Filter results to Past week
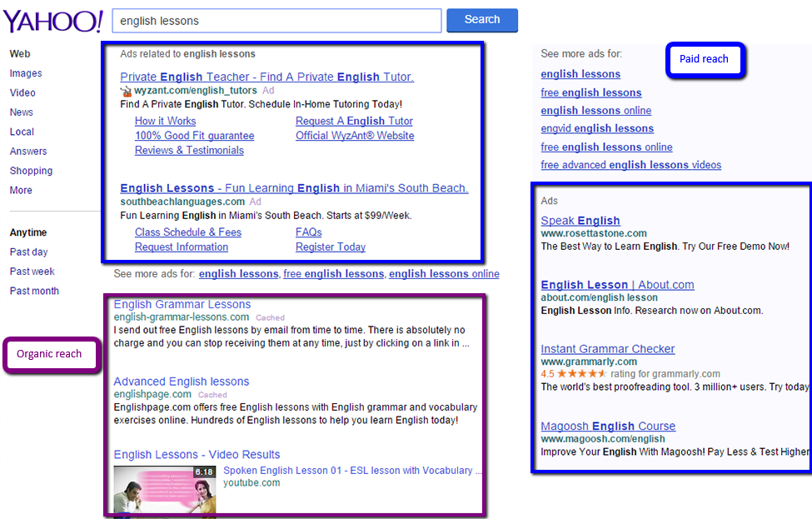This screenshot has height=519, width=812. (32, 272)
